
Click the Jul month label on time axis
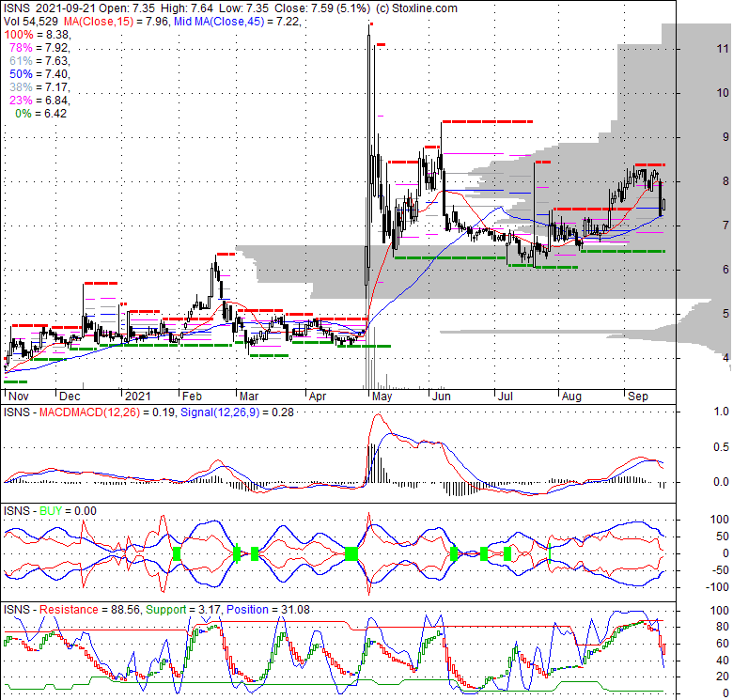(506, 397)
